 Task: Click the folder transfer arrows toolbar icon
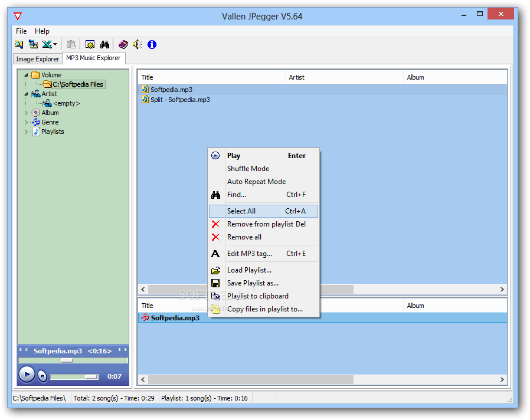(x=33, y=44)
